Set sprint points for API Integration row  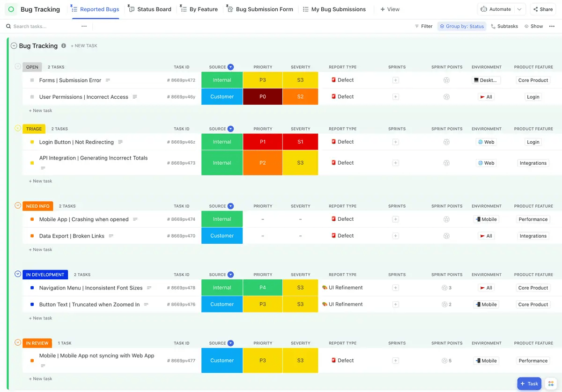pyautogui.click(x=446, y=163)
